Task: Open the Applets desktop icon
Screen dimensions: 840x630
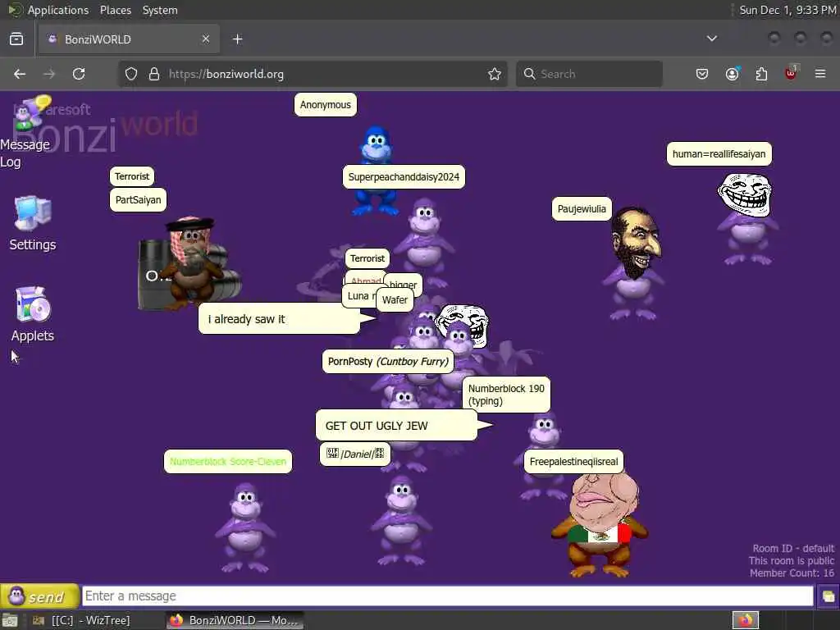Action: (x=33, y=314)
